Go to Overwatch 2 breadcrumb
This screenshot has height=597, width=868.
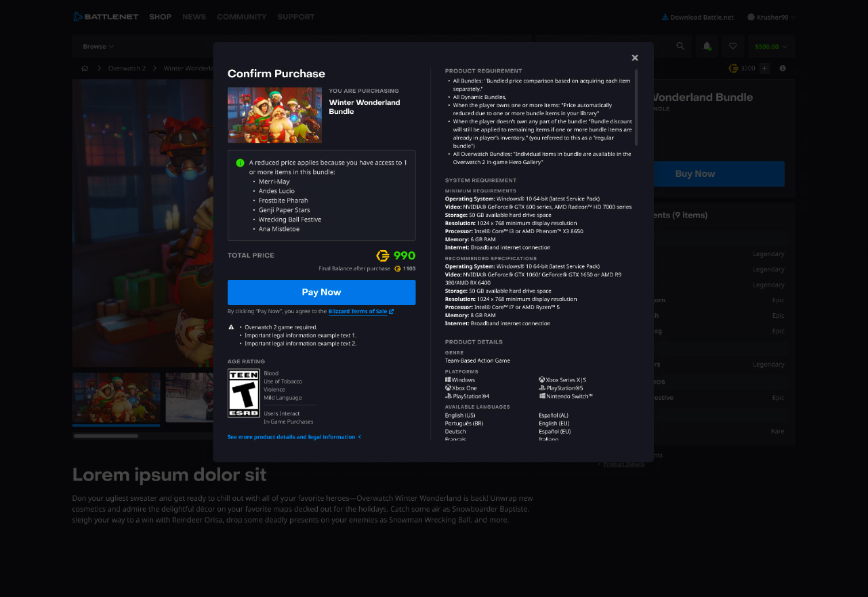point(127,68)
